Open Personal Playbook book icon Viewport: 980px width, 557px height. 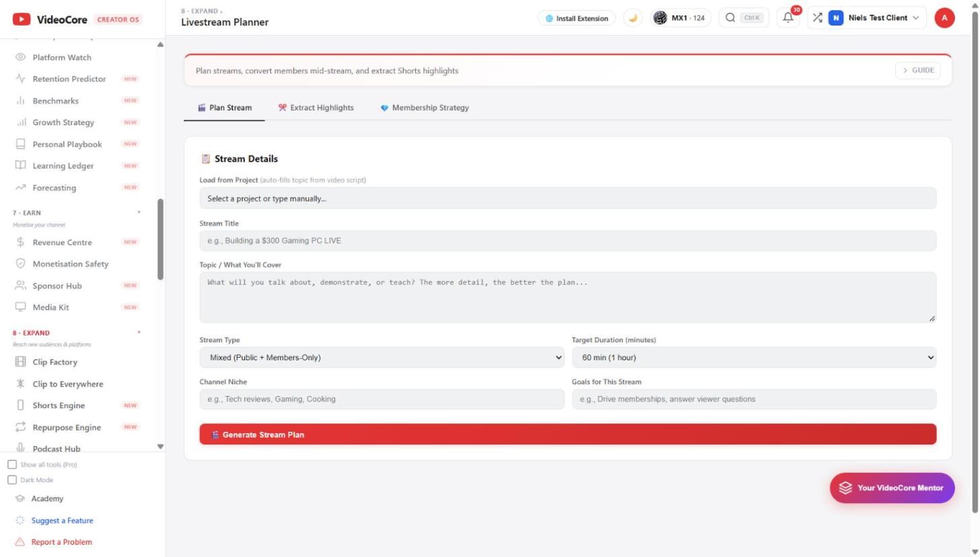coord(20,144)
